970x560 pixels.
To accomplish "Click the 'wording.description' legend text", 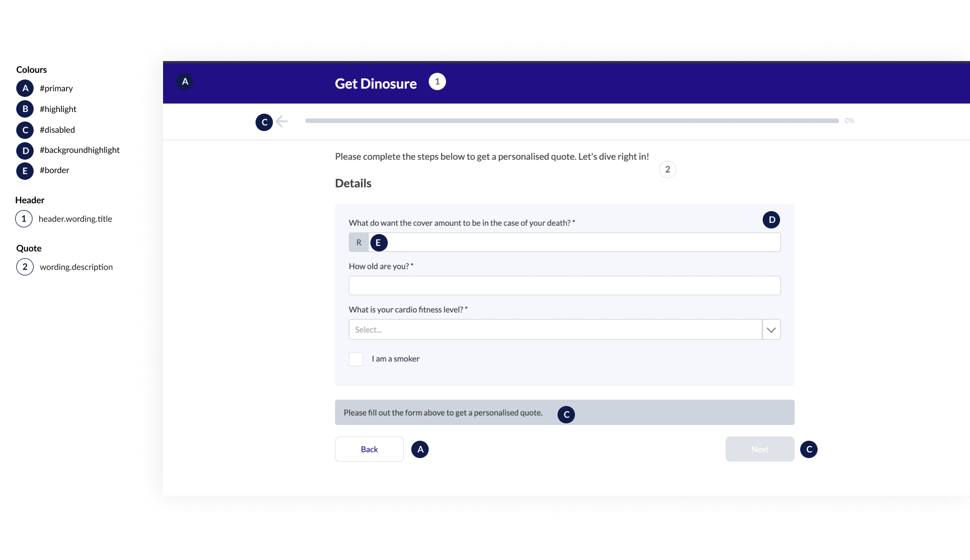I will point(76,267).
